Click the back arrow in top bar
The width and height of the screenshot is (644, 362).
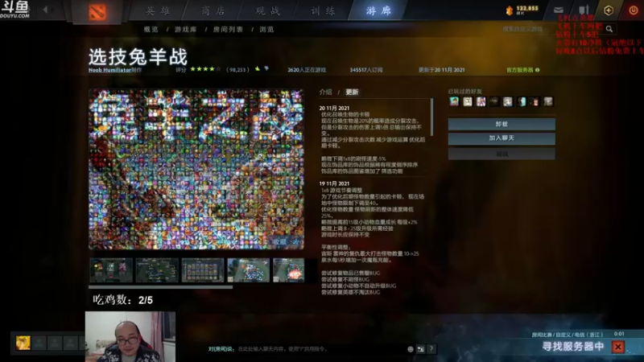45,9
